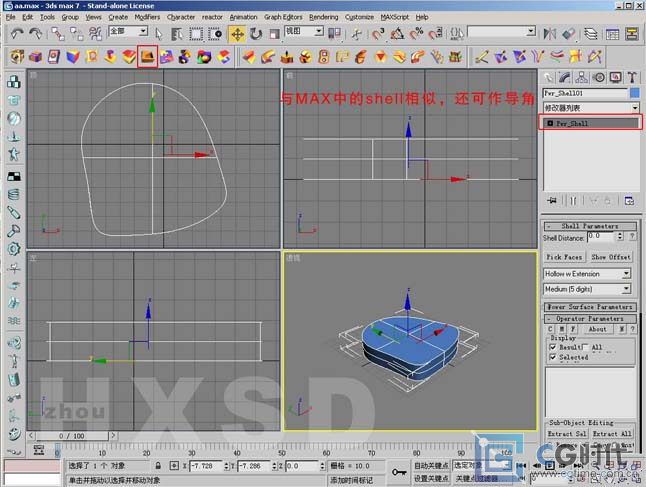Click the highlighted Pwr_Shell toolbar icon

click(x=147, y=56)
